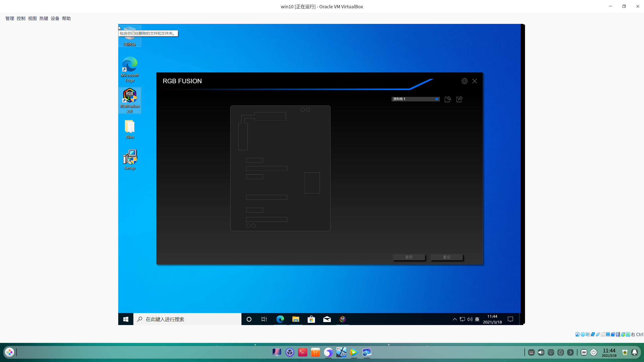Open the 控制 menu in VirtualBox

[21, 18]
